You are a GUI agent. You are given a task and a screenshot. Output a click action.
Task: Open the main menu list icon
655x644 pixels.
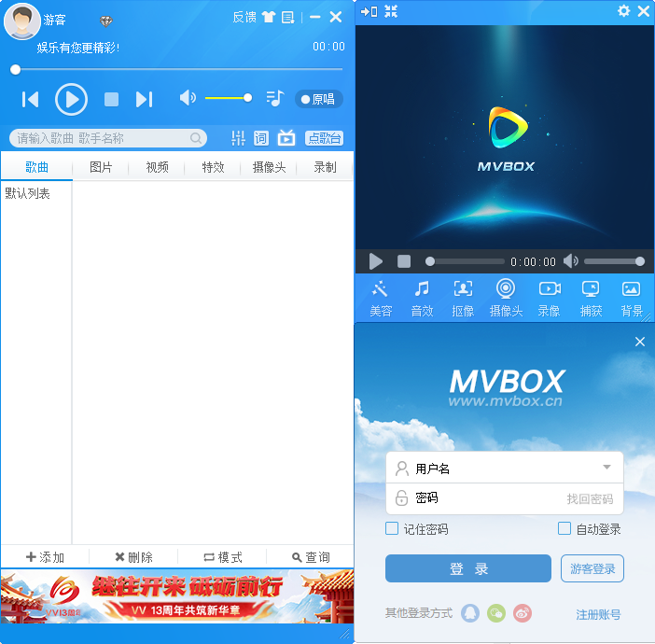287,17
